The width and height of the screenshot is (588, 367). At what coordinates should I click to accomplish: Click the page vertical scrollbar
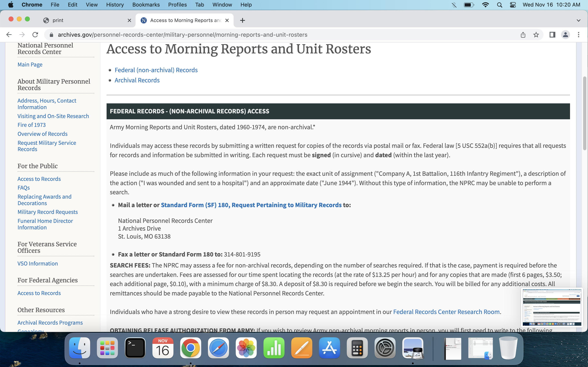585,113
